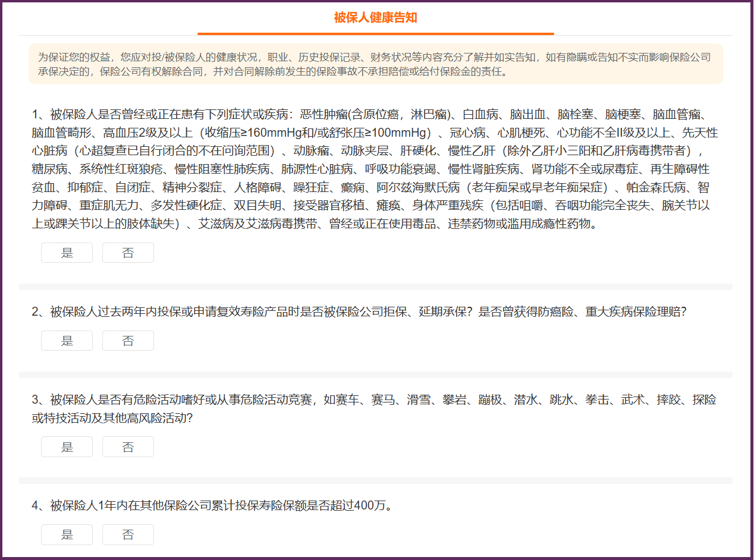Pick 否 for exceeding 400万 coverage question

[x=128, y=534]
